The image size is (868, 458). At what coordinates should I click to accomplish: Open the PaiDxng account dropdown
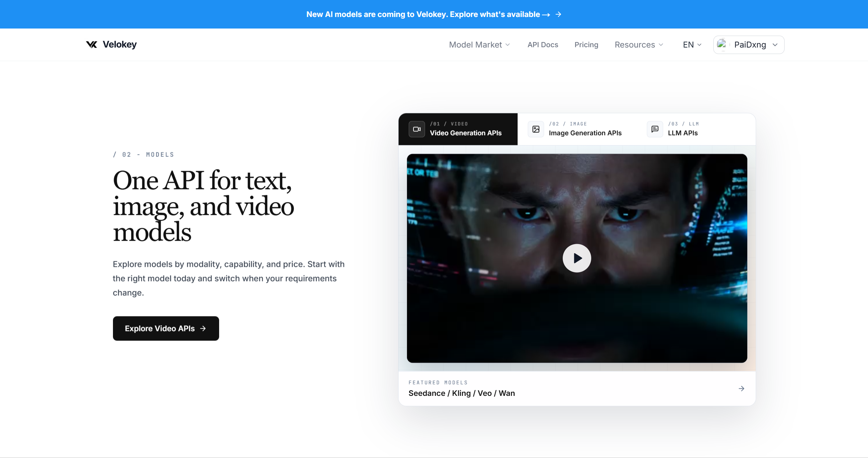pyautogui.click(x=749, y=44)
